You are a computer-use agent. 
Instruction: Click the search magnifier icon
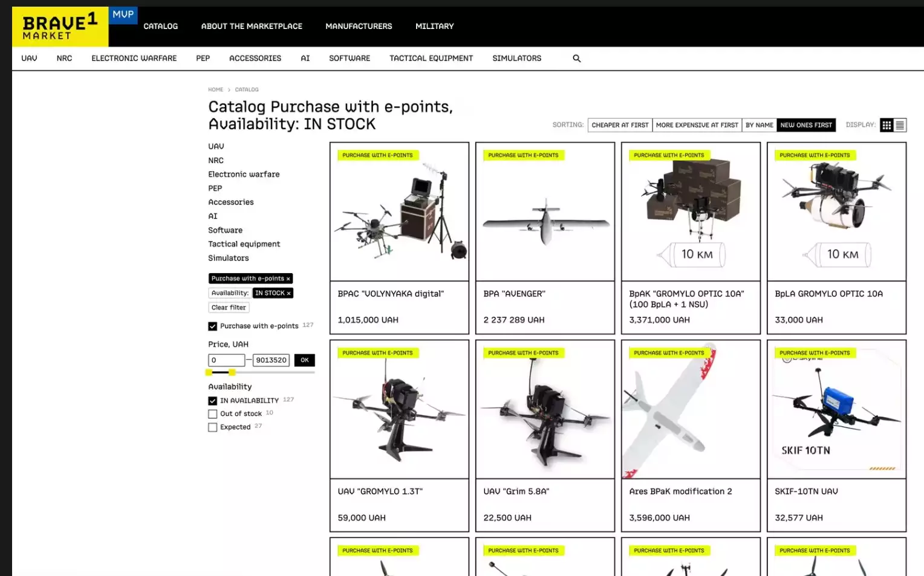tap(576, 59)
